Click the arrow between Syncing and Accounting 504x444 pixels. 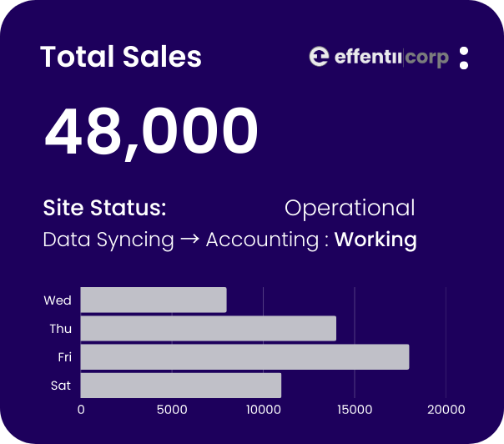click(x=189, y=240)
